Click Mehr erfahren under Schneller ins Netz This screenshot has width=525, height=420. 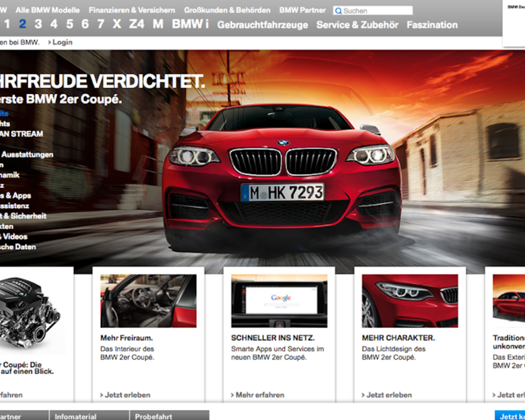point(260,395)
